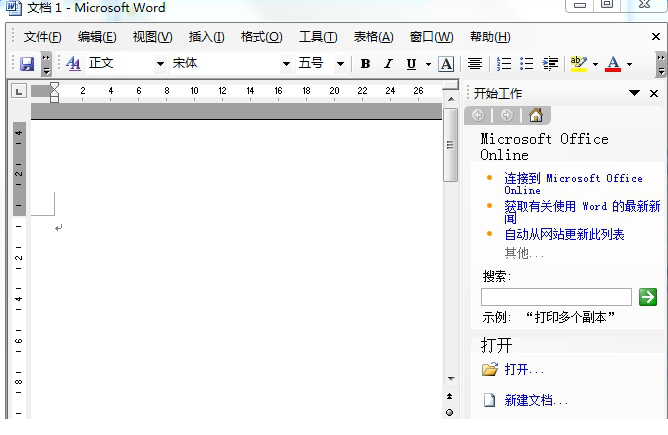
Task: Open font color dropdown arrow
Action: (x=629, y=64)
